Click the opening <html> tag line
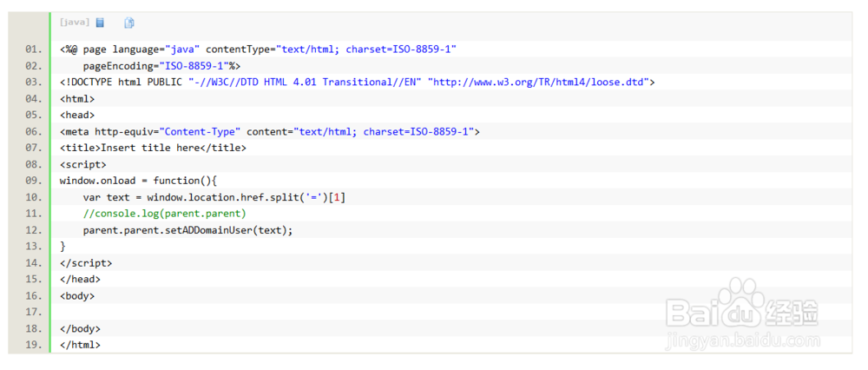The image size is (868, 370). pos(77,99)
